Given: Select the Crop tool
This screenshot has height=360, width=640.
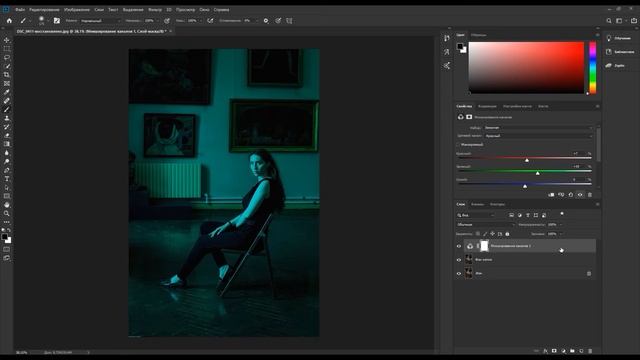Looking at the screenshot, I should (x=7, y=75).
